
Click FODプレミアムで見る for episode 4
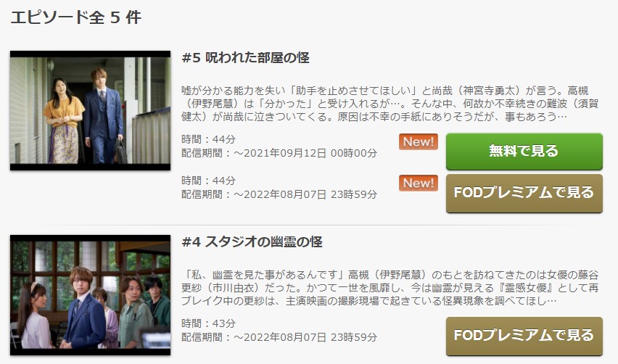(524, 336)
